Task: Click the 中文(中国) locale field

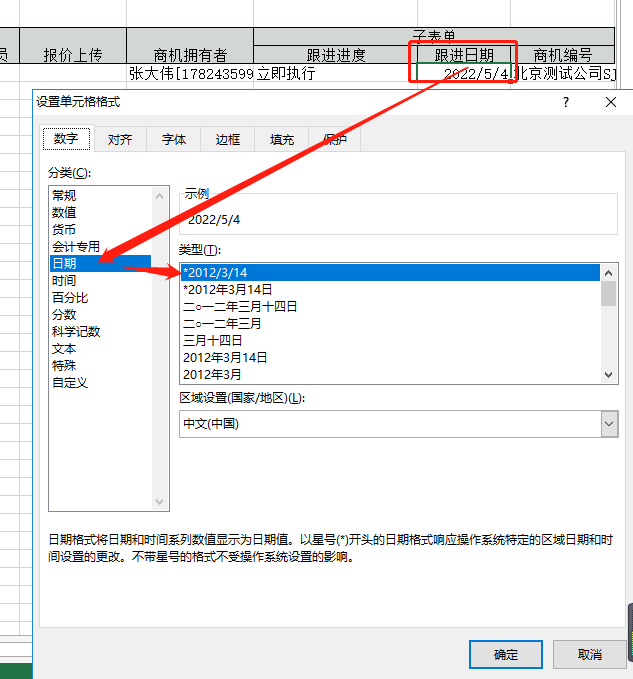Action: click(390, 424)
